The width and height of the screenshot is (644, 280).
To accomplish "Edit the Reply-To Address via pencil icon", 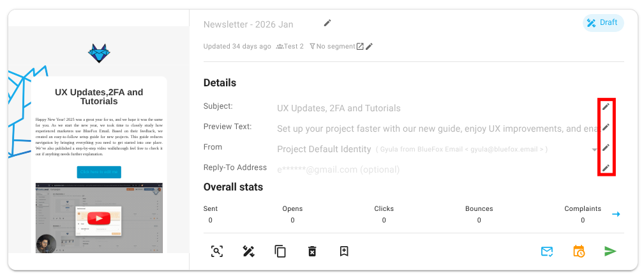I will pos(606,168).
